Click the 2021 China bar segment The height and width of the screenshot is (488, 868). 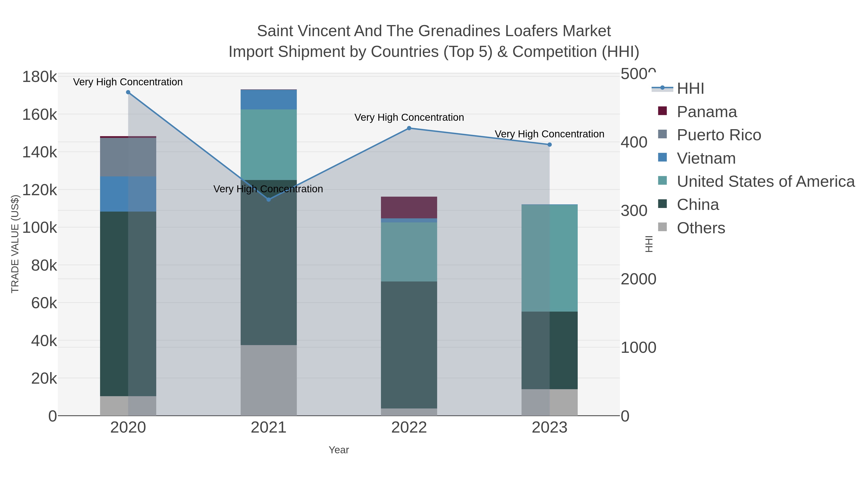pyautogui.click(x=269, y=263)
